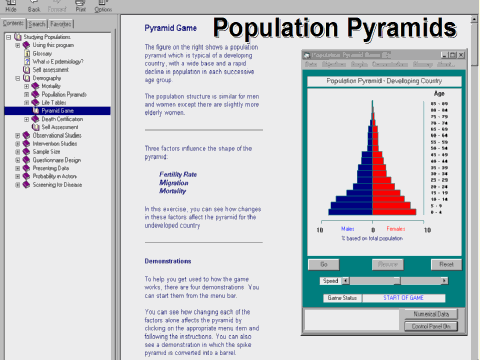The width and height of the screenshot is (480, 360).
Task: Expand the Mortality tree node
Action: click(26, 86)
